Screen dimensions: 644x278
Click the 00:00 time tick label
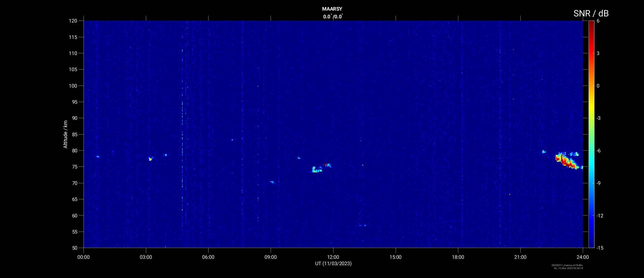click(x=84, y=257)
